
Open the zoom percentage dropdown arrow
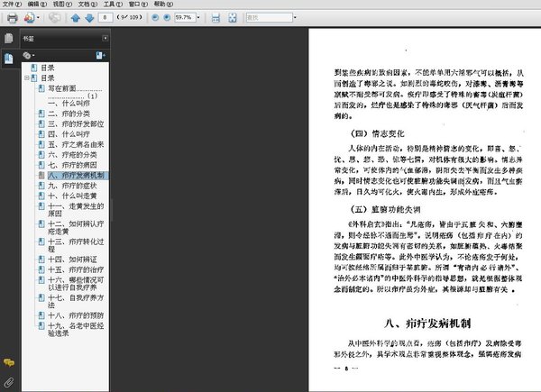click(x=198, y=17)
